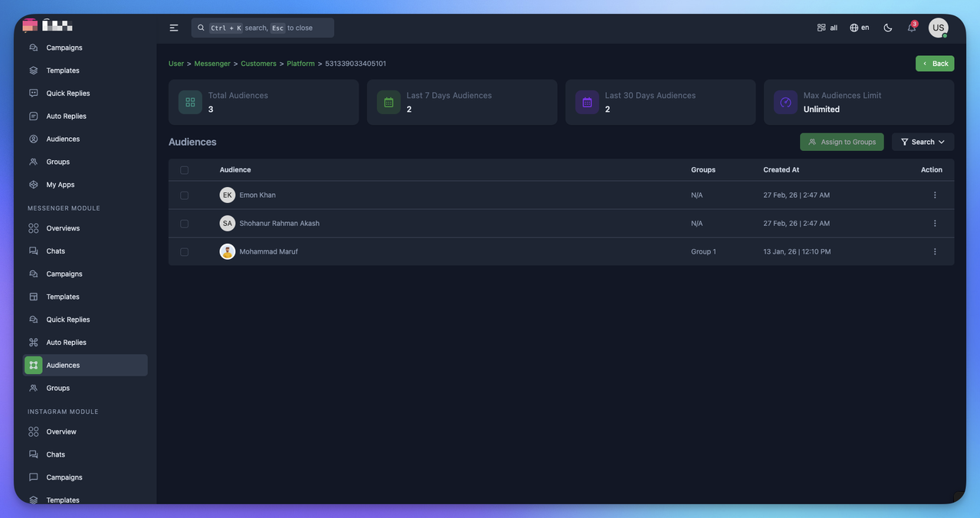Click the Last 7 Days Audiences calendar icon
The width and height of the screenshot is (980, 518).
(x=388, y=102)
